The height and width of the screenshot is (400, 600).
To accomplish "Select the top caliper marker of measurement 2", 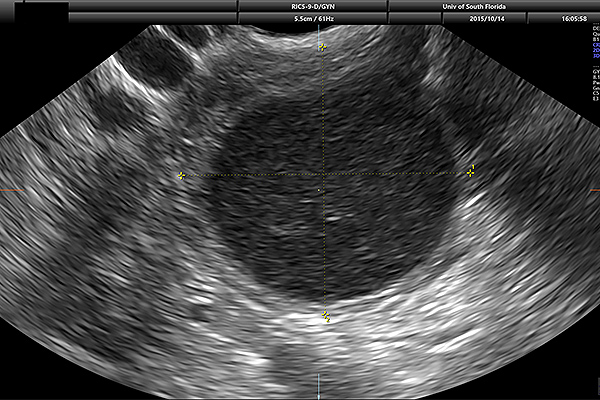I will [321, 46].
